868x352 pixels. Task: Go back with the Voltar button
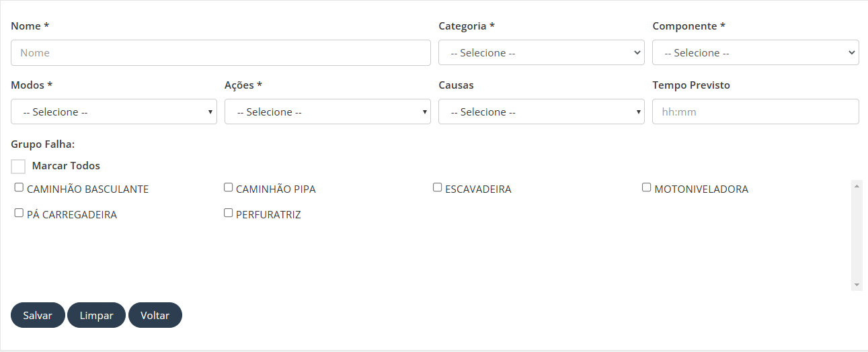(x=155, y=315)
